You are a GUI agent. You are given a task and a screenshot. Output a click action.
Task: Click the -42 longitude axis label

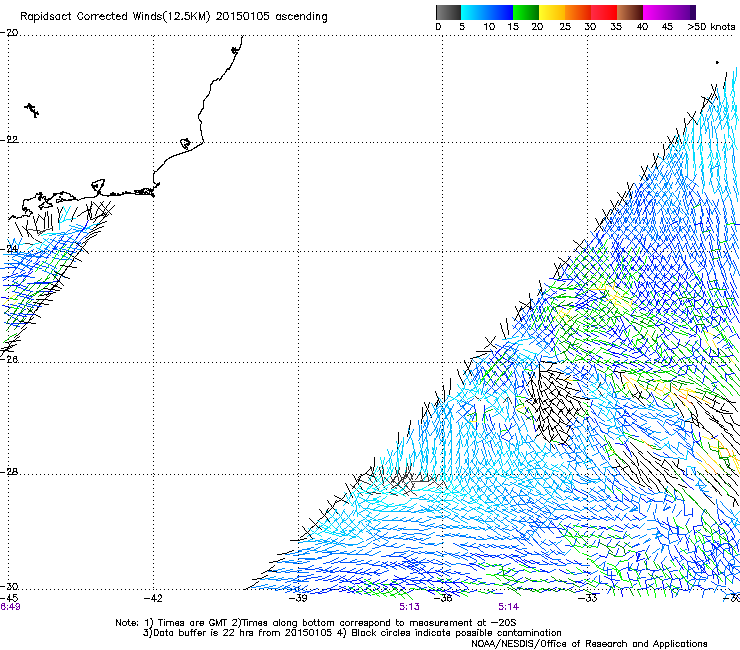click(153, 598)
